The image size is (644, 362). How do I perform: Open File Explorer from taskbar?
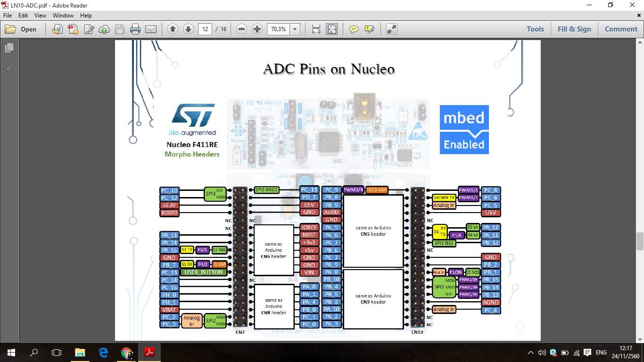point(80,353)
